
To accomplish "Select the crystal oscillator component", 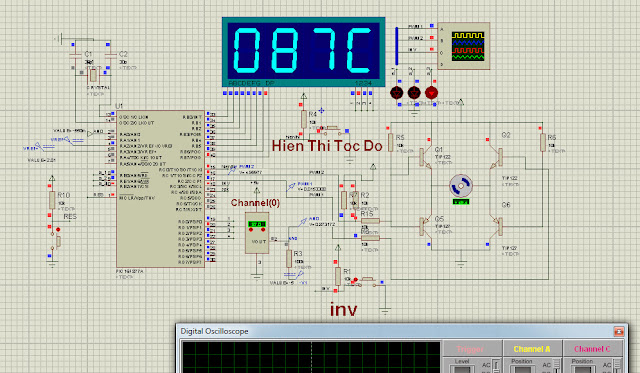I will point(93,75).
